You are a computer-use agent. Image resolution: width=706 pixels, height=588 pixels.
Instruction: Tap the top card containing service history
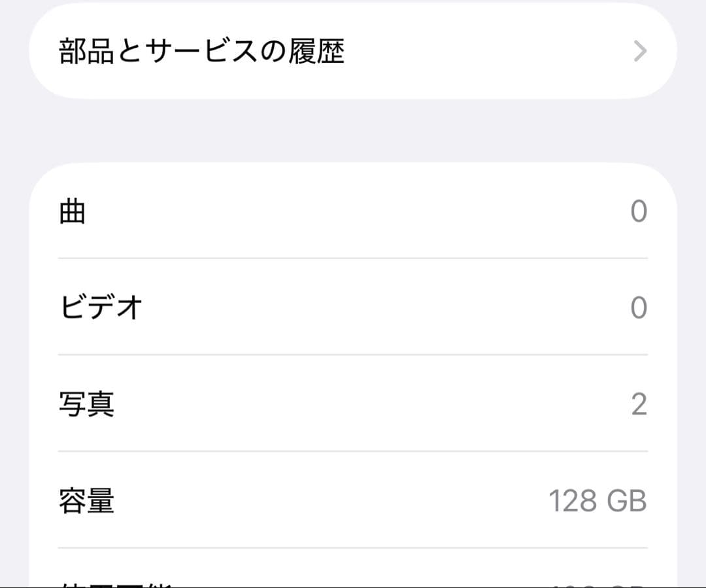pos(353,50)
